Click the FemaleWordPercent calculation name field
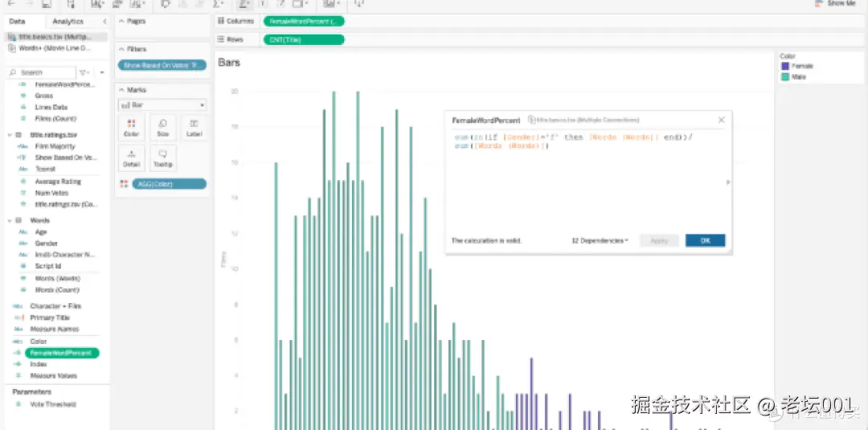Image resolution: width=868 pixels, height=430 pixels. pos(486,120)
